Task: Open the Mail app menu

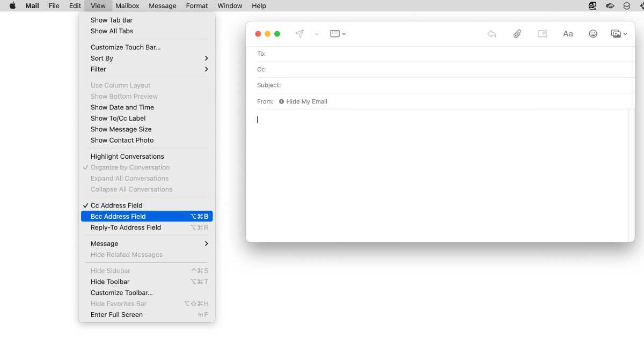Action: pos(32,6)
